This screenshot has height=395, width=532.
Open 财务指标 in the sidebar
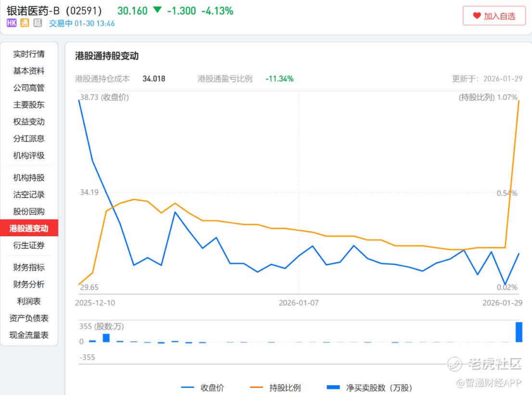click(29, 268)
